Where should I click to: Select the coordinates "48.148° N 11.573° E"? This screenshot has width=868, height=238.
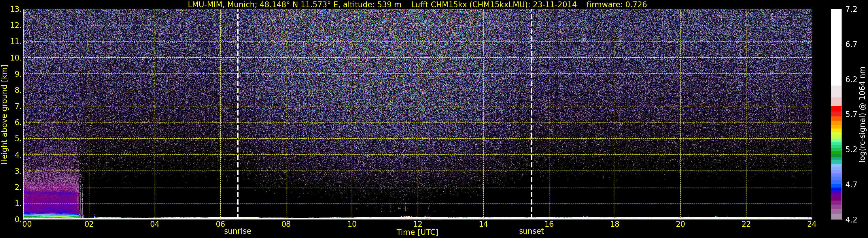pos(300,4)
